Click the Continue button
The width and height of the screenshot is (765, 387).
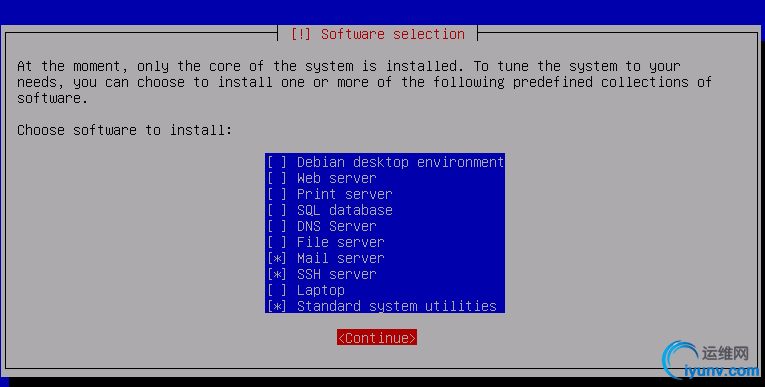point(377,338)
